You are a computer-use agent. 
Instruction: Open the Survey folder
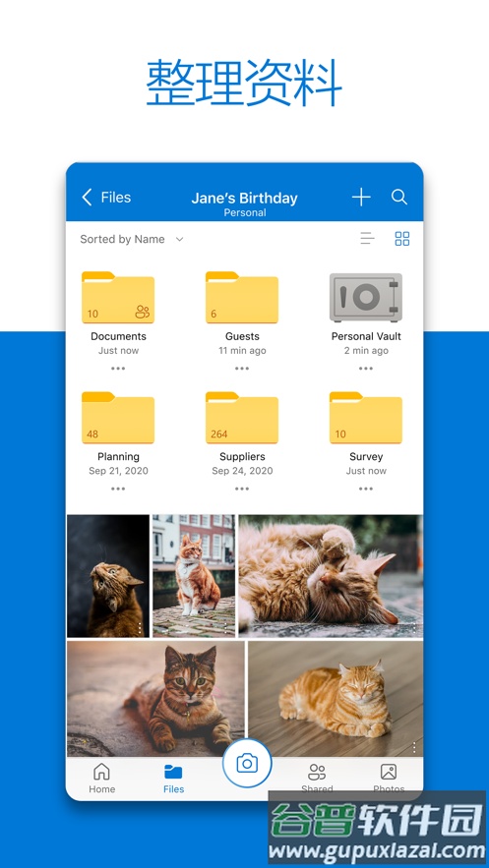pyautogui.click(x=366, y=418)
